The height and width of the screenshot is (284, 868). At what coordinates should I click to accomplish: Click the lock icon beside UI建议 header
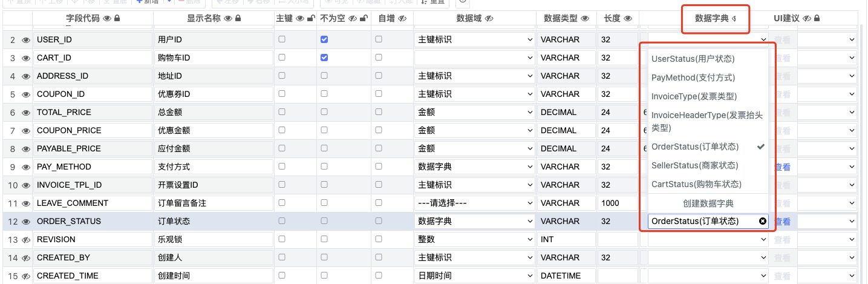(817, 19)
